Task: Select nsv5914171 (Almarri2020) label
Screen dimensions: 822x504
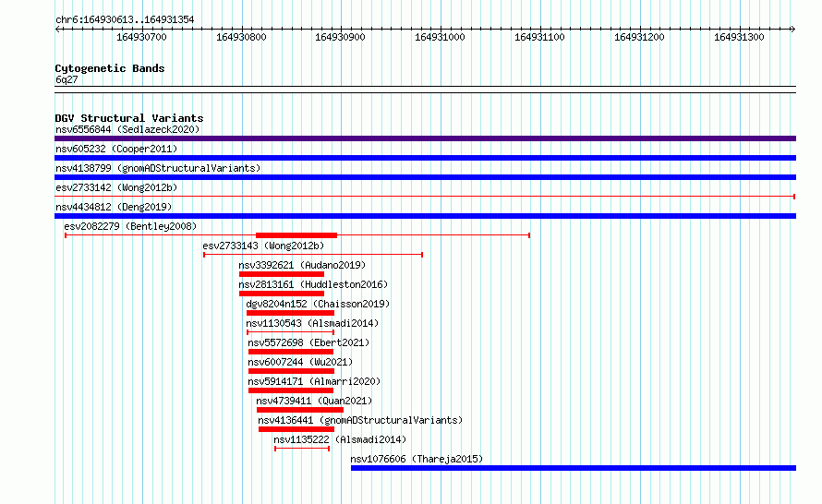Action: pos(314,381)
